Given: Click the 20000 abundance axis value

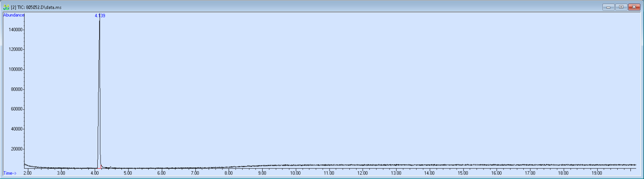Looking at the screenshot, I should (x=17, y=149).
